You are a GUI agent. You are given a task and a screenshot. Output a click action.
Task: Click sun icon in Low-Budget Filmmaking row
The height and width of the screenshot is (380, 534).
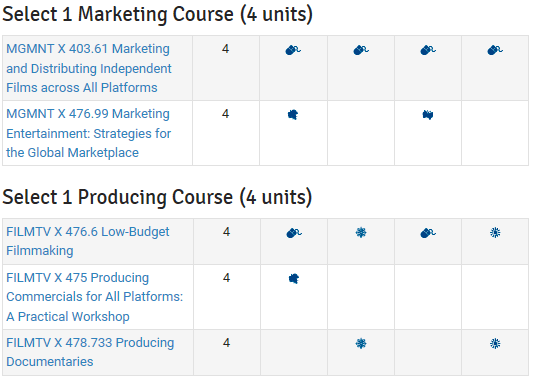click(495, 233)
